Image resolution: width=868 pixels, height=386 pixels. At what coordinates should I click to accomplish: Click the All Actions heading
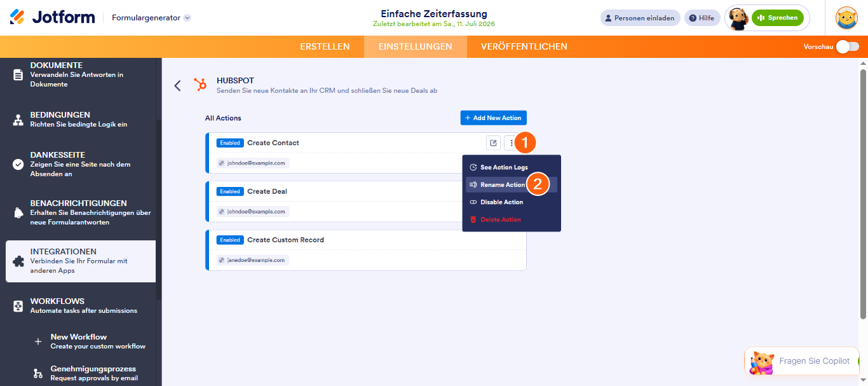pyautogui.click(x=223, y=118)
